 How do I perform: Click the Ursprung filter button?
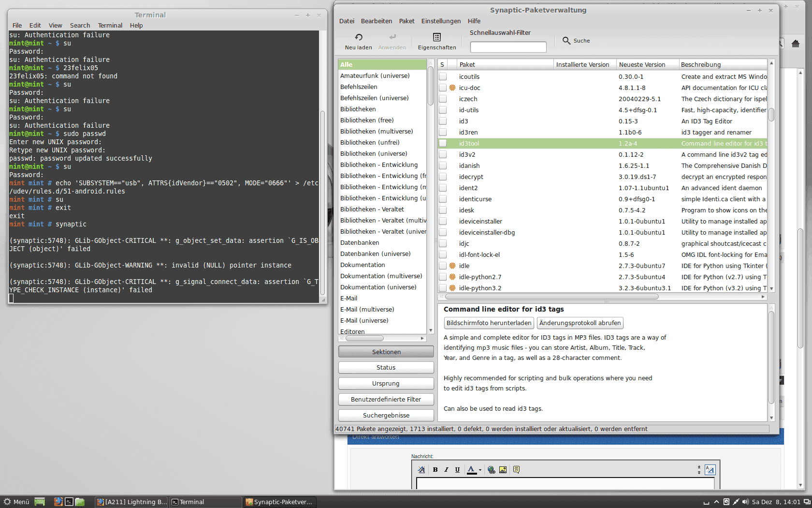(x=386, y=384)
